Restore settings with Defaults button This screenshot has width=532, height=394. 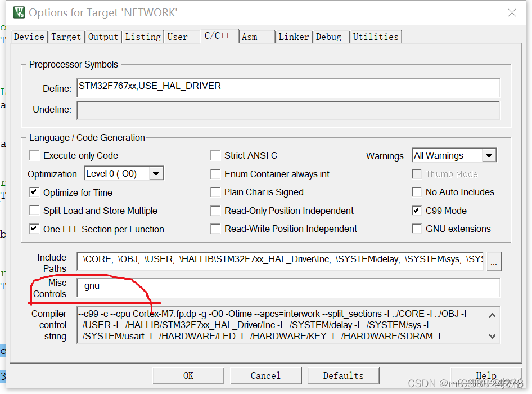click(344, 375)
